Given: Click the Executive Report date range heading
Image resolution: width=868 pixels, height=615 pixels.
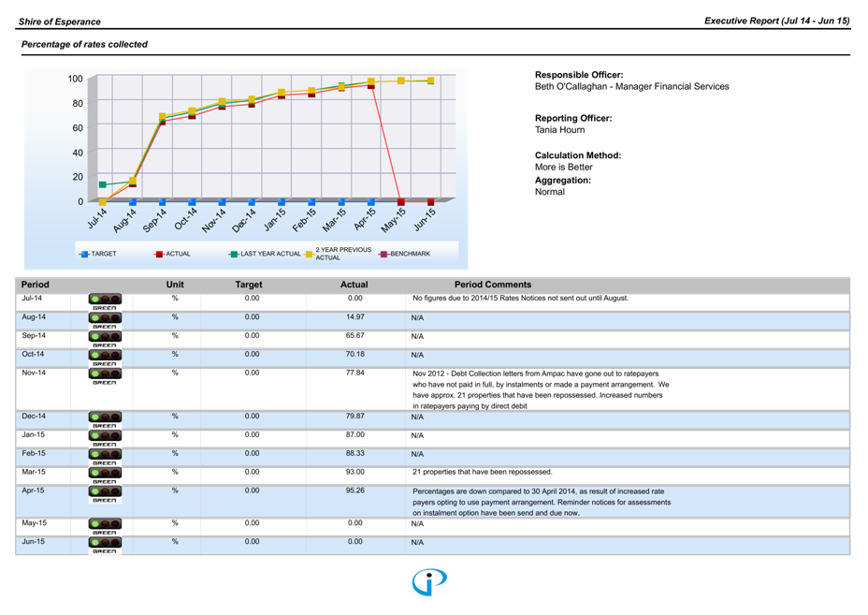Looking at the screenshot, I should click(x=776, y=21).
